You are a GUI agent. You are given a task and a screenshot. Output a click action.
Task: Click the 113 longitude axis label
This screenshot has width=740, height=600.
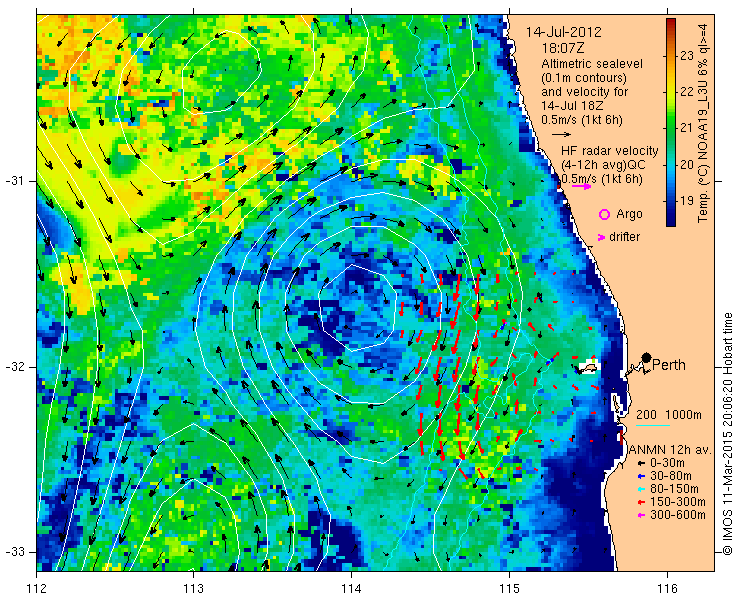tap(194, 589)
